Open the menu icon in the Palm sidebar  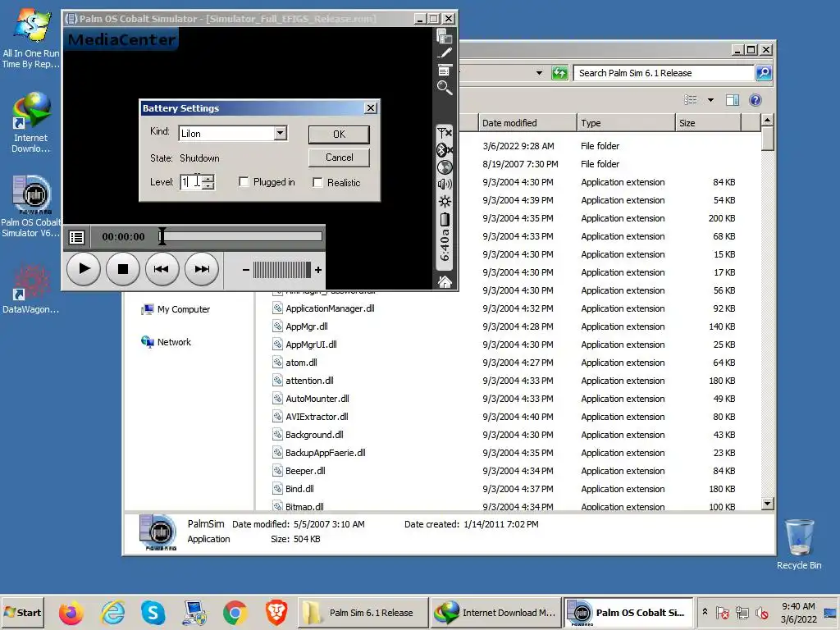tap(444, 71)
